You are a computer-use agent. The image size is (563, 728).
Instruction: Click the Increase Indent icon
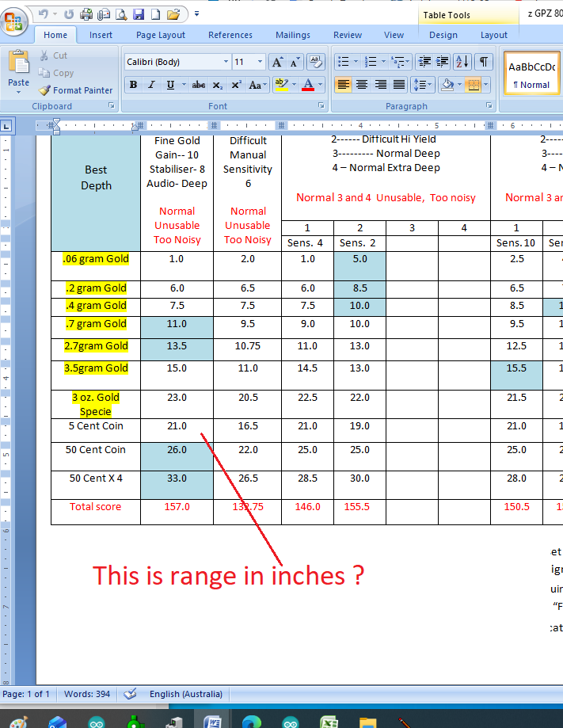(x=443, y=61)
